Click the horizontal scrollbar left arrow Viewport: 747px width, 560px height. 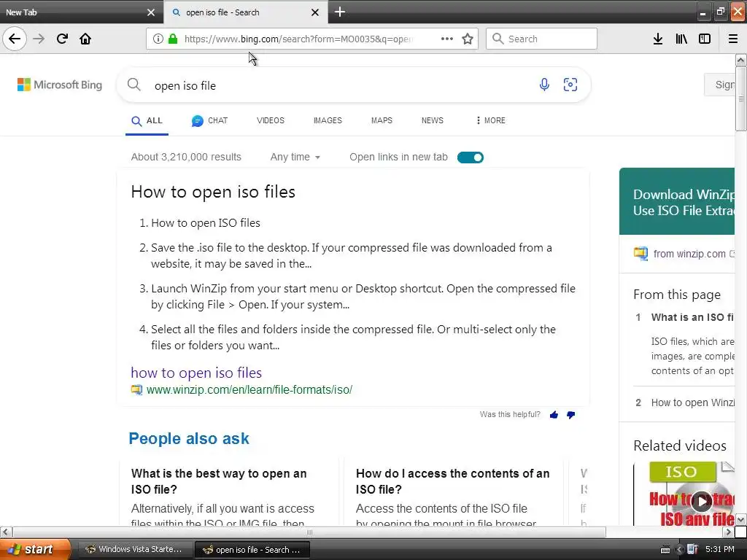click(x=5, y=532)
